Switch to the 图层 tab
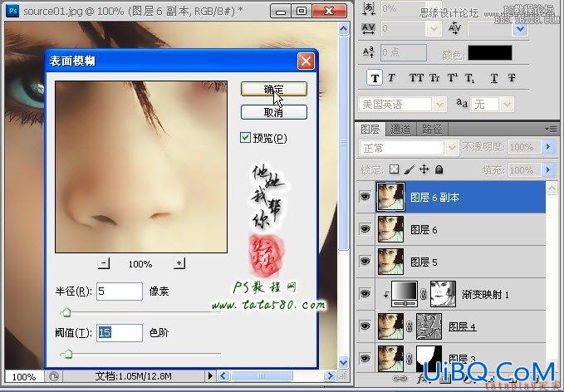 [370, 129]
